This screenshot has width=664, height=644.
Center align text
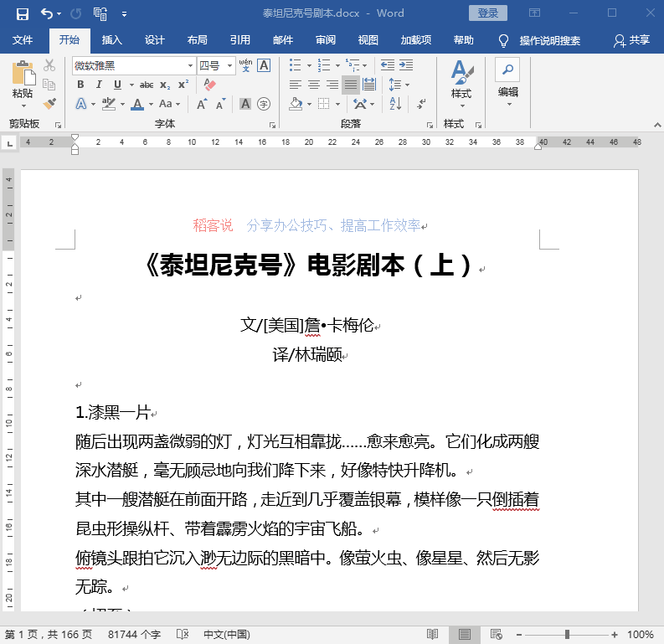(x=314, y=85)
